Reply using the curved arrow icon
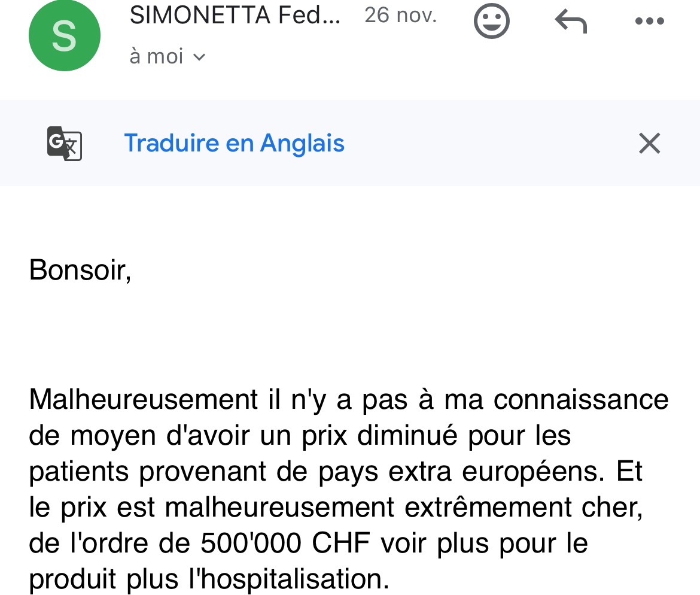This screenshot has height=595, width=700. tap(571, 22)
